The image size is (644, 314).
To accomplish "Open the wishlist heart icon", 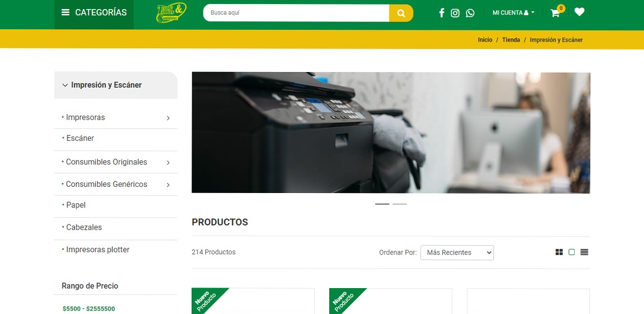I will pos(579,12).
